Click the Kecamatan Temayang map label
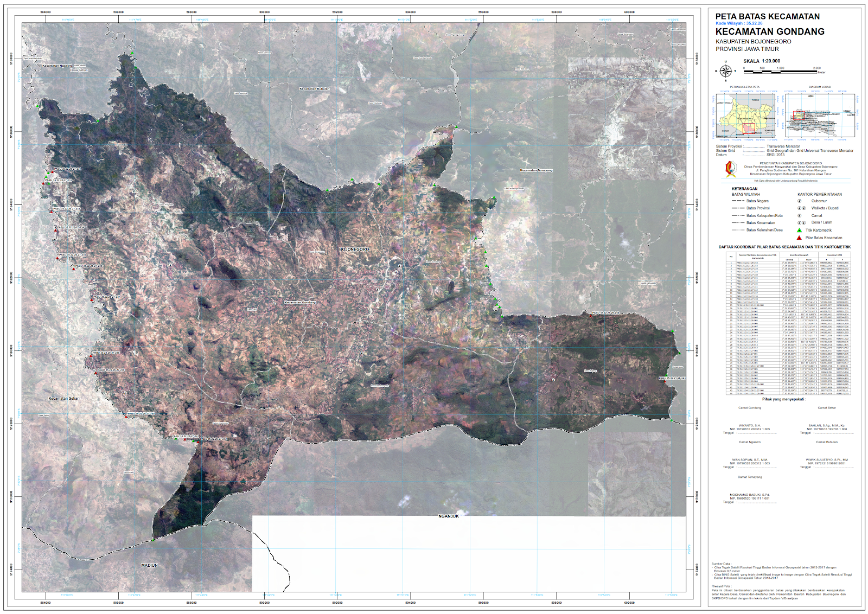 536,170
